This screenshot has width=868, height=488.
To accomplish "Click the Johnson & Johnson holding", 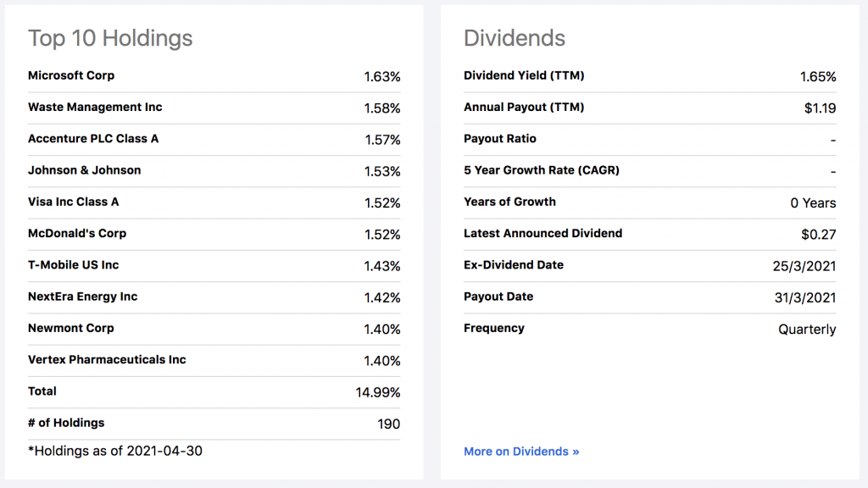I will click(85, 170).
